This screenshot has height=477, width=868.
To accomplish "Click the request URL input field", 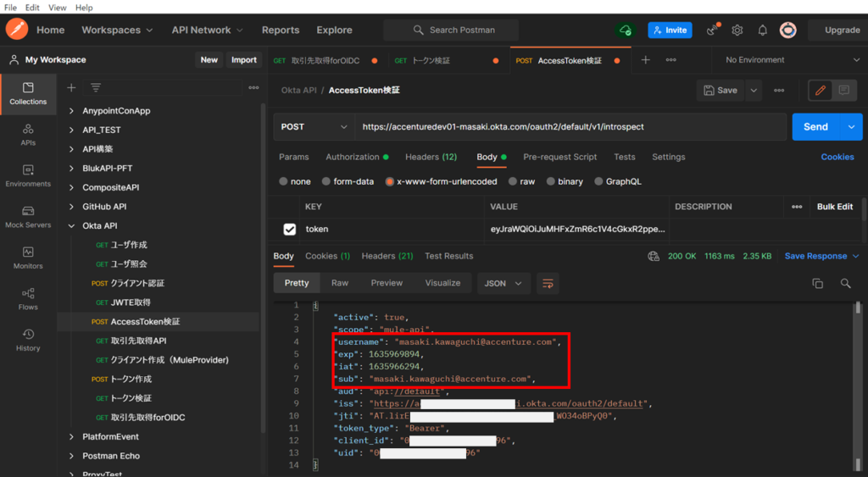I will click(568, 127).
